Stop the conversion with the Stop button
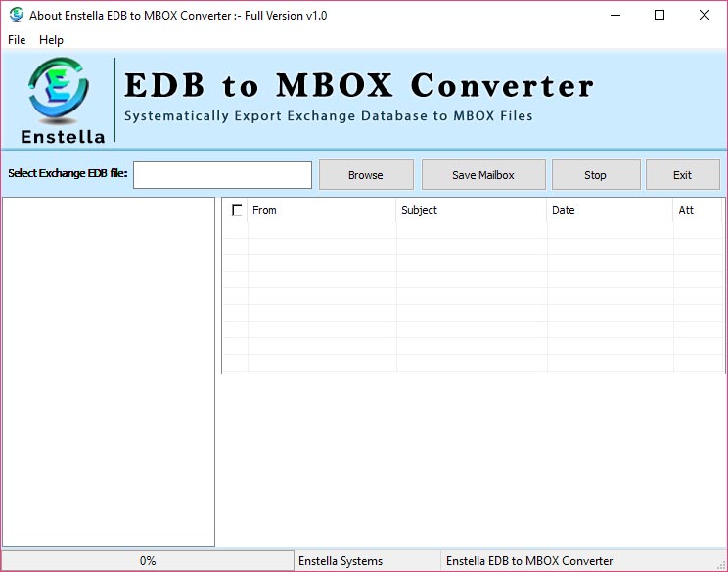Screen dimensions: 728x572 (x=595, y=175)
